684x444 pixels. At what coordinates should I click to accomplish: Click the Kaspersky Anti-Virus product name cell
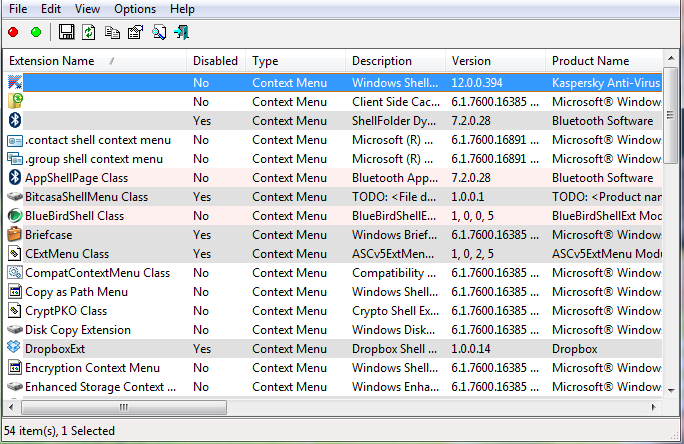(606, 83)
